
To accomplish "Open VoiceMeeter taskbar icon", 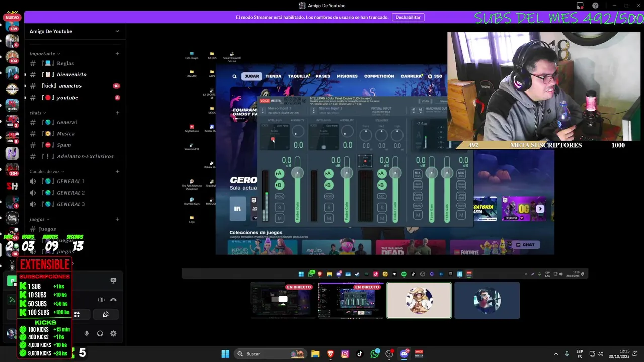I will point(419,354).
